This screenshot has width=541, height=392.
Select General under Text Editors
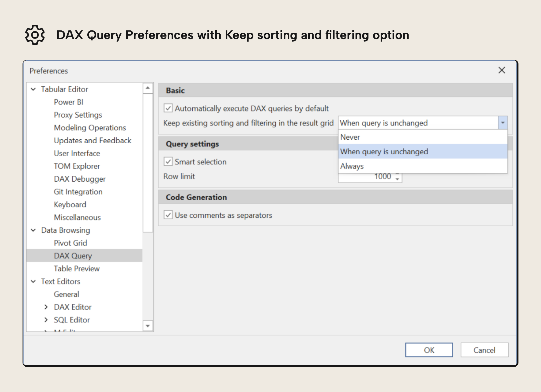(66, 294)
